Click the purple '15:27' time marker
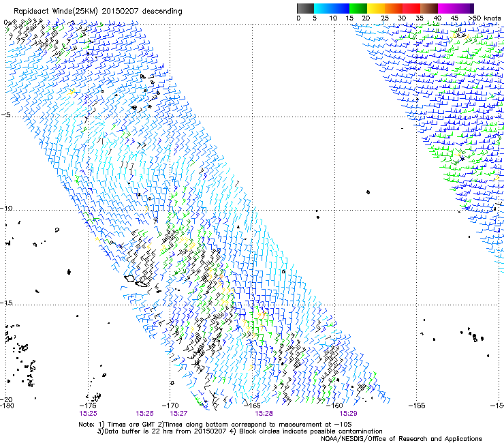 [x=178, y=414]
